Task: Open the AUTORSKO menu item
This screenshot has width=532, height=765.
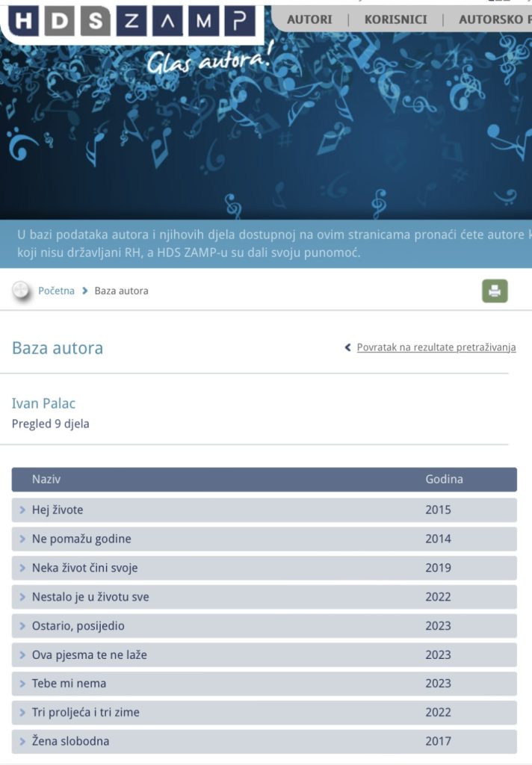Action: point(495,19)
